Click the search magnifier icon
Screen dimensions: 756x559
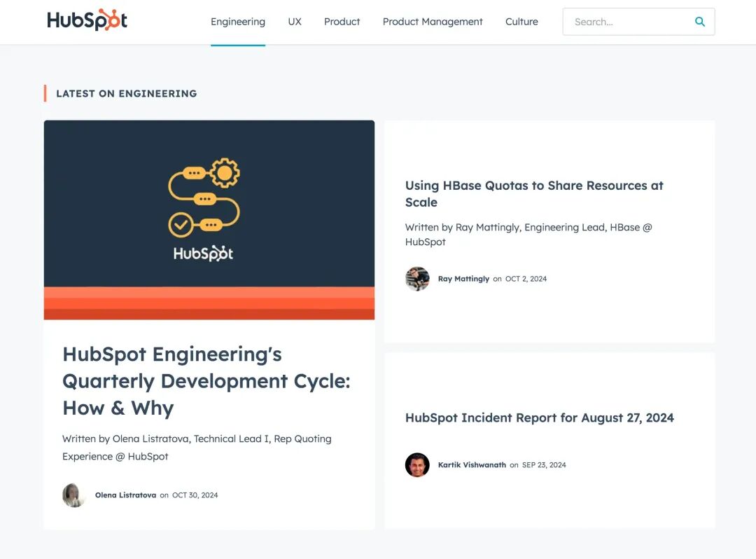point(699,22)
